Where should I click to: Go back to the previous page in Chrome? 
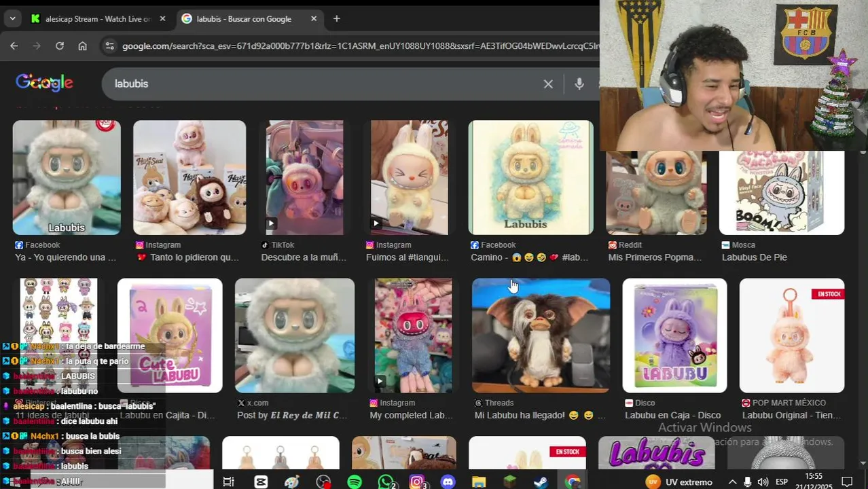pos(14,46)
